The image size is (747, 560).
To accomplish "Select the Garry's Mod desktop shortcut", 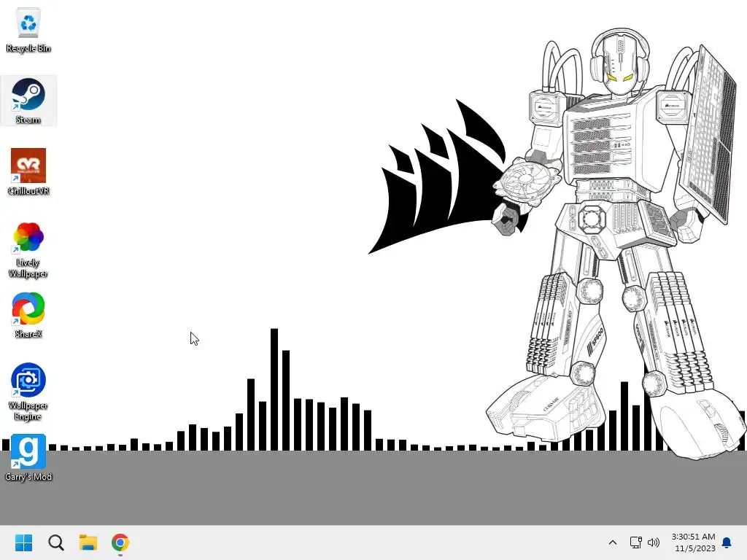I will tap(28, 458).
